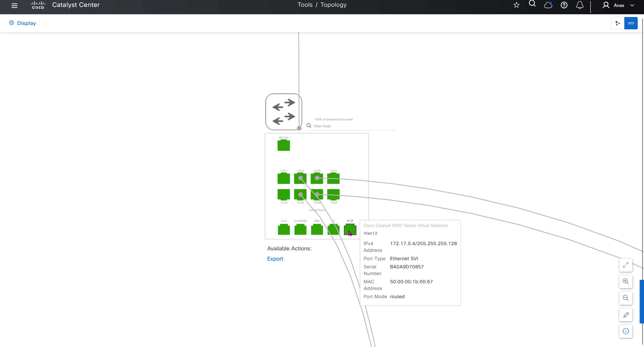Open the global search icon
Image resolution: width=644 pixels, height=347 pixels.
tap(532, 4)
